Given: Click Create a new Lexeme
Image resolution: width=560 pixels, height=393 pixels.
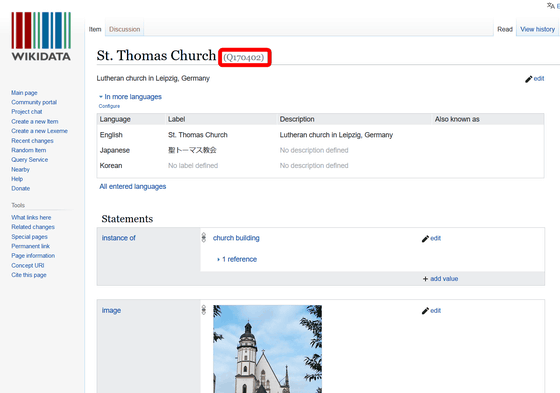Looking at the screenshot, I should pos(39,131).
